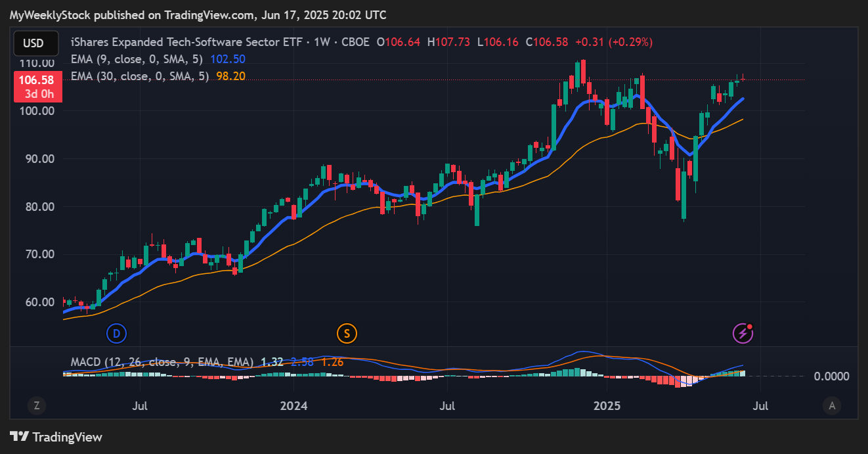Click the 60.00 price axis label

click(41, 302)
